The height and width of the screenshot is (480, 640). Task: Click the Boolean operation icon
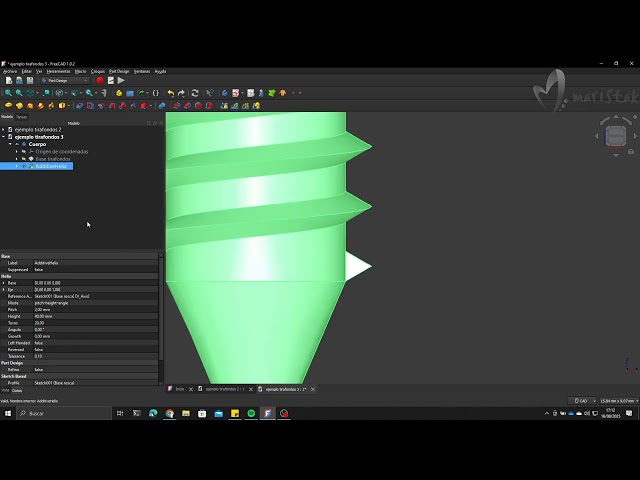coord(162,106)
